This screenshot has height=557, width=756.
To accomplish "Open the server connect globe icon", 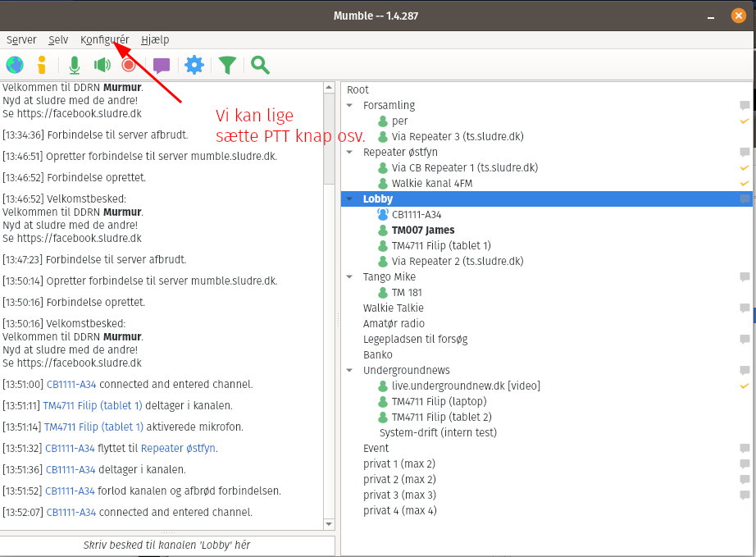I will click(15, 65).
